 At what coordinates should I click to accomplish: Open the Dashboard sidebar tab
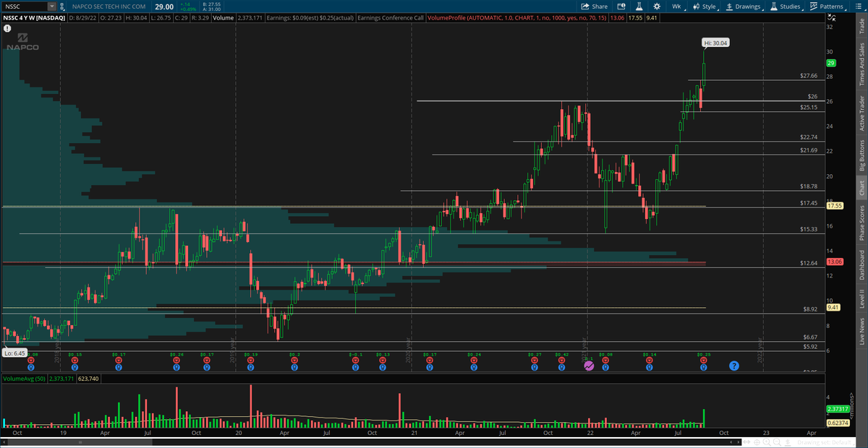861,264
